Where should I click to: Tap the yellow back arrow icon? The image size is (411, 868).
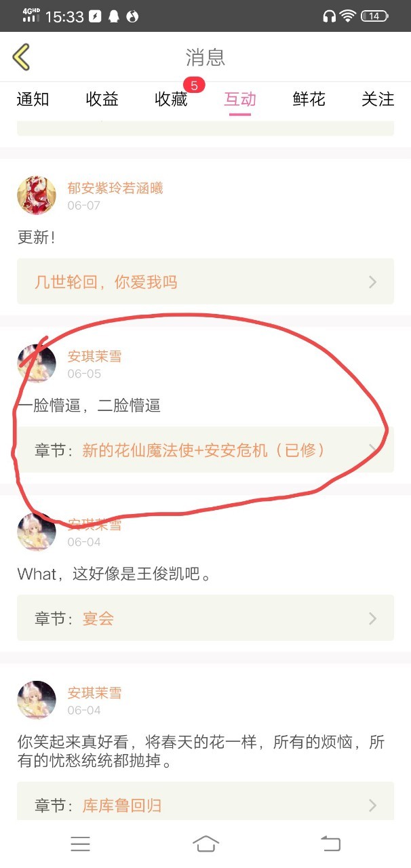pyautogui.click(x=21, y=57)
